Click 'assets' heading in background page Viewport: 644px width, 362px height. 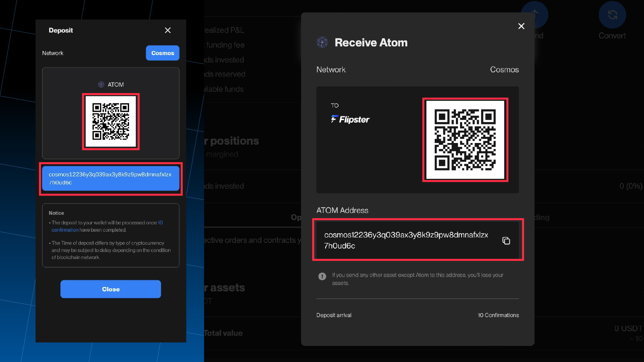(227, 287)
